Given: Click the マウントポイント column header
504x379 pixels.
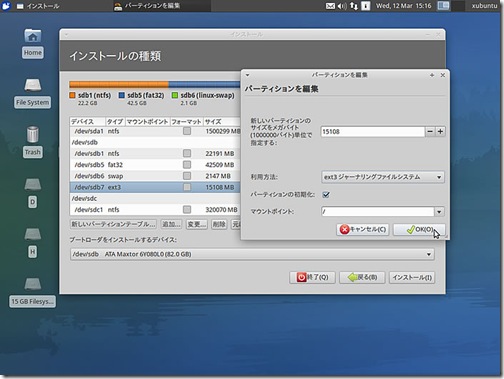Looking at the screenshot, I should pos(147,121).
